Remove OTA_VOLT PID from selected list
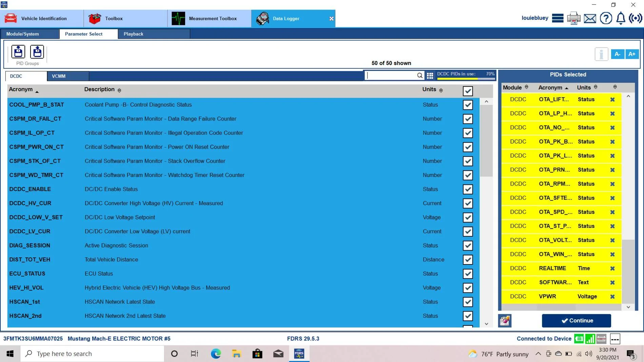This screenshot has width=644, height=362. [612, 240]
